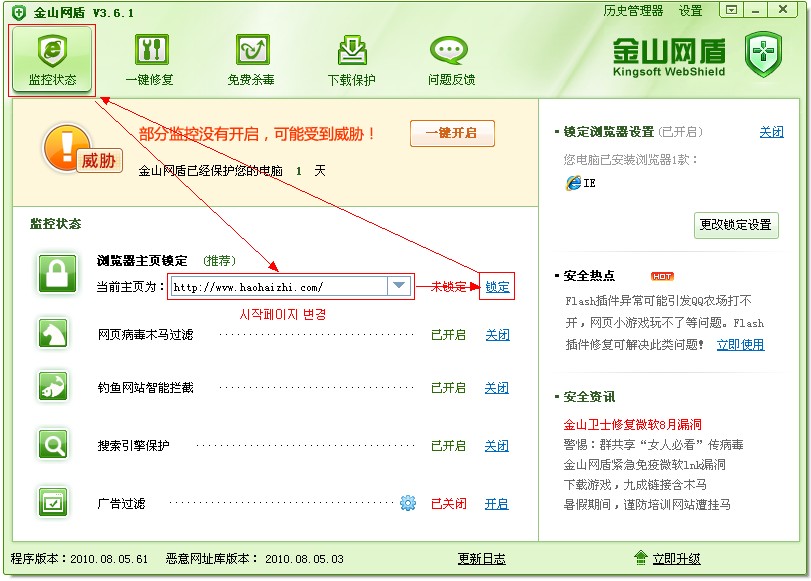This screenshot has width=811, height=581.
Task: Click the Kingsoft WebShield shield logo
Action: (x=763, y=54)
